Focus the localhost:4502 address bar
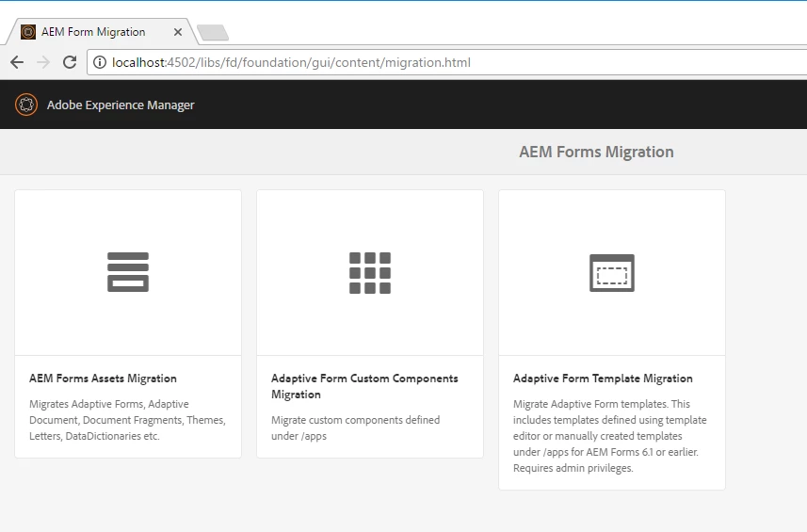Screen dimensions: 807x532 [446, 62]
